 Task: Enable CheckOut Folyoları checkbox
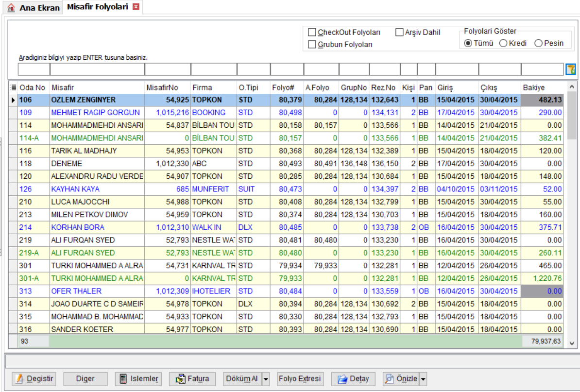point(312,33)
